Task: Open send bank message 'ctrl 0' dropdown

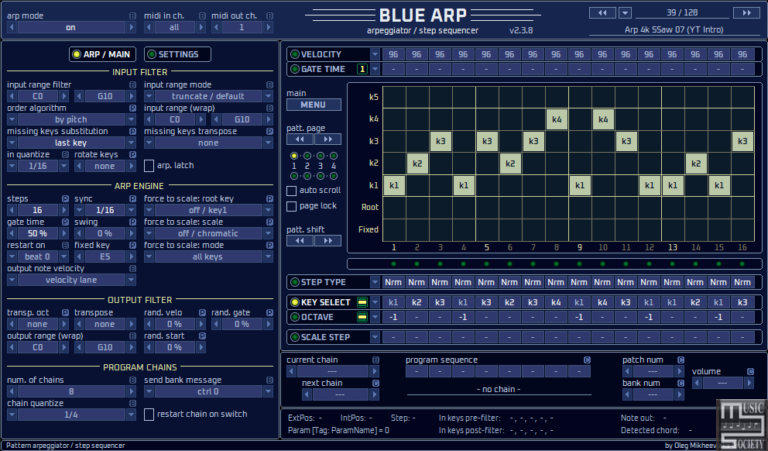Action: [208, 392]
